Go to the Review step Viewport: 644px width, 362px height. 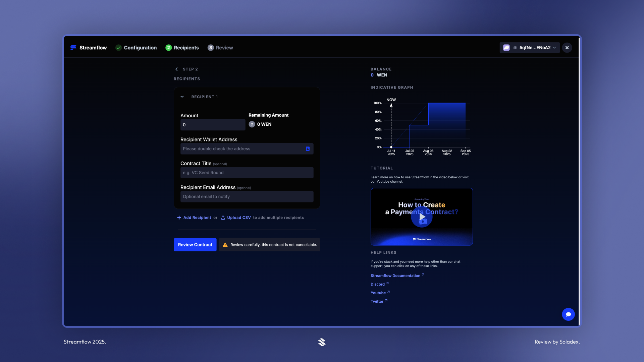tap(220, 48)
